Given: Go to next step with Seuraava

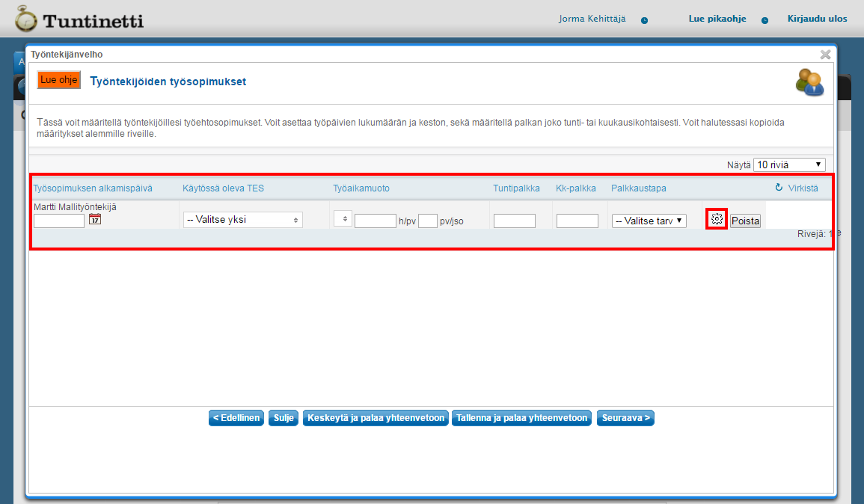Looking at the screenshot, I should point(625,418).
